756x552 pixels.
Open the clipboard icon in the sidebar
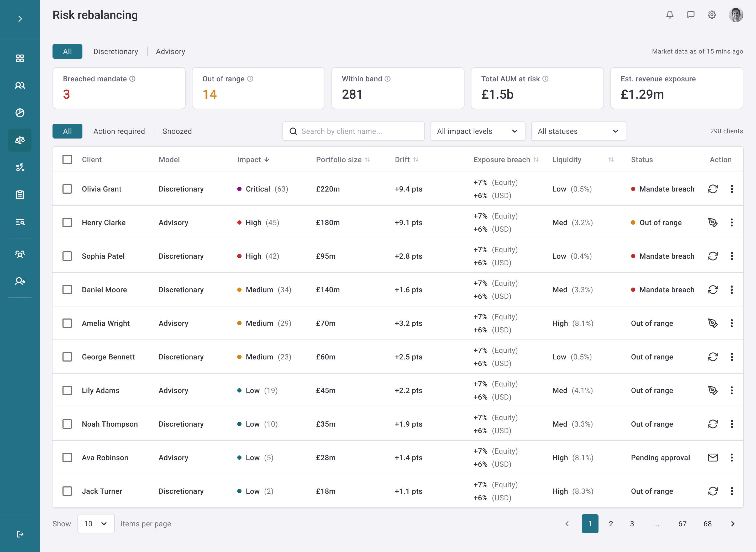pos(20,194)
